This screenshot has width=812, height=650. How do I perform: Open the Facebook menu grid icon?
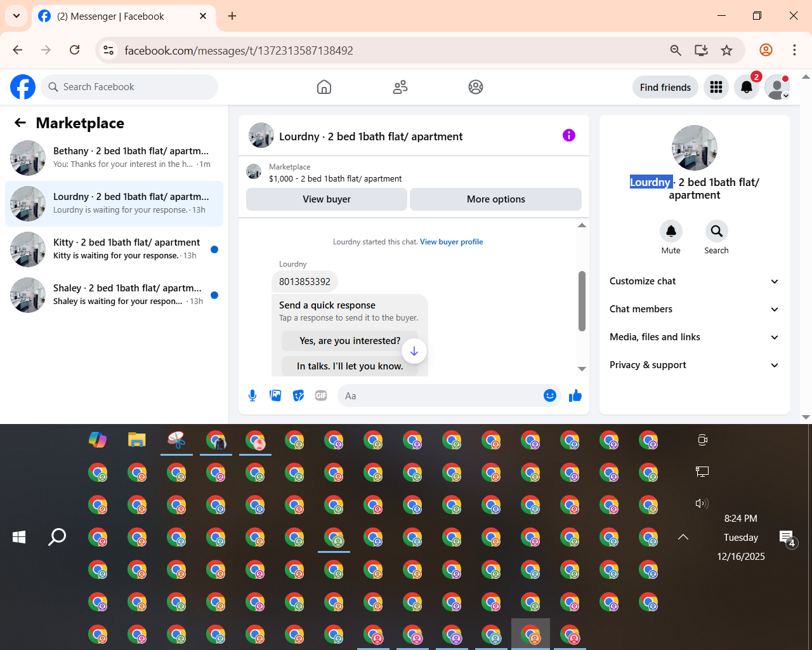[716, 87]
